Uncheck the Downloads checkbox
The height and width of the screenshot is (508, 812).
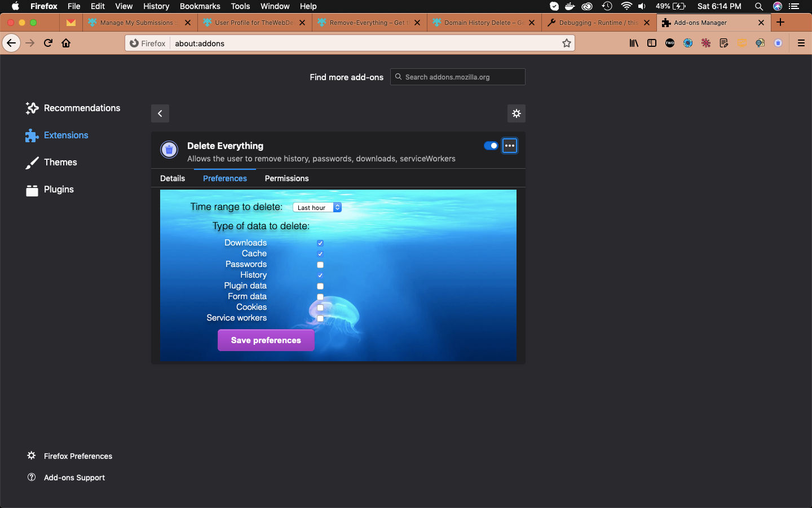pyautogui.click(x=320, y=243)
